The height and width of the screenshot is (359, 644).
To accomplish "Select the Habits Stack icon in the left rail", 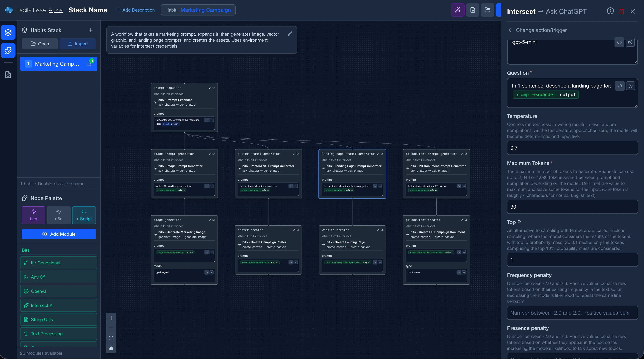I will (x=8, y=32).
